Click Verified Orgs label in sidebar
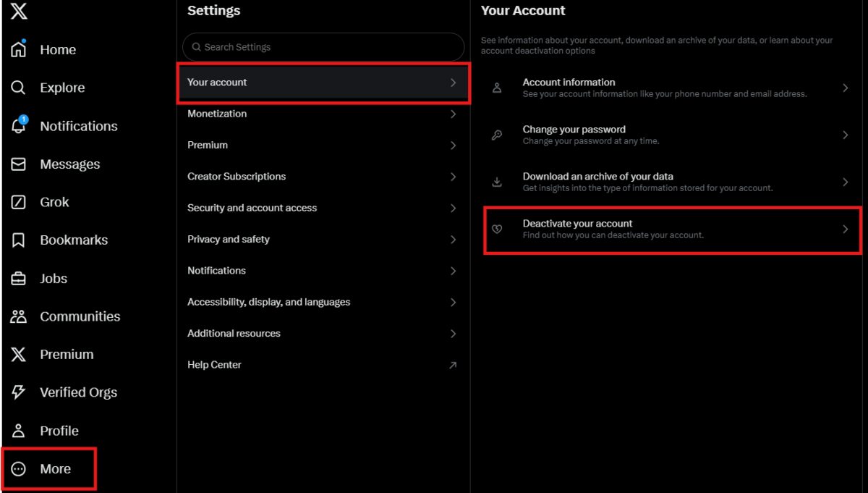The height and width of the screenshot is (493, 868). 79,392
